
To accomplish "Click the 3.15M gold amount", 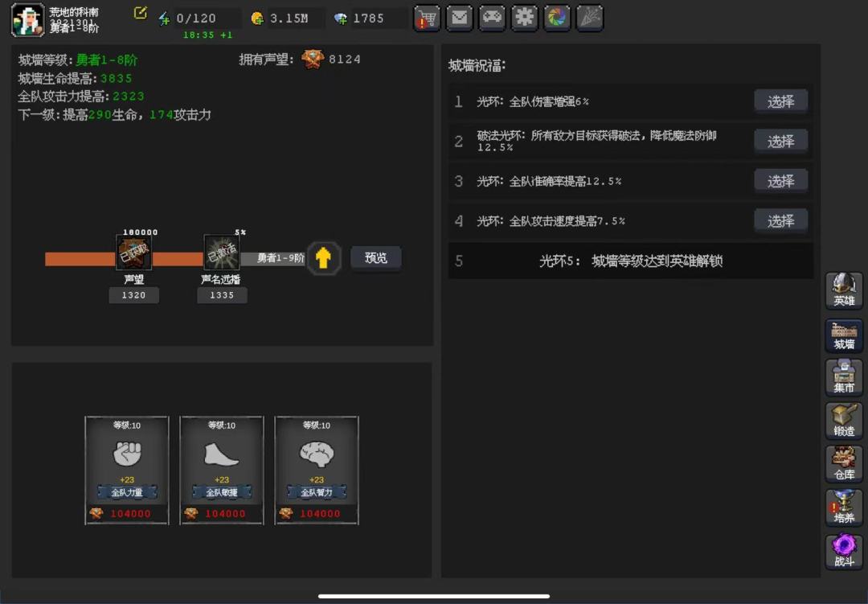I will [289, 18].
